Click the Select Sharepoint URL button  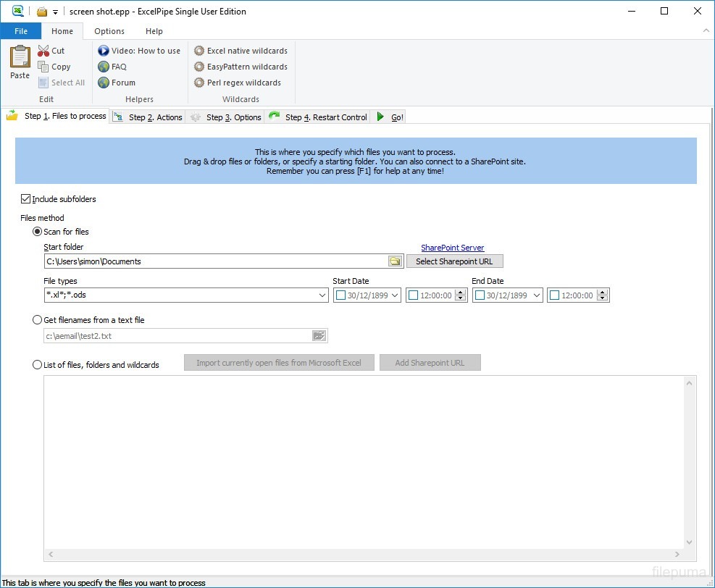coord(454,261)
